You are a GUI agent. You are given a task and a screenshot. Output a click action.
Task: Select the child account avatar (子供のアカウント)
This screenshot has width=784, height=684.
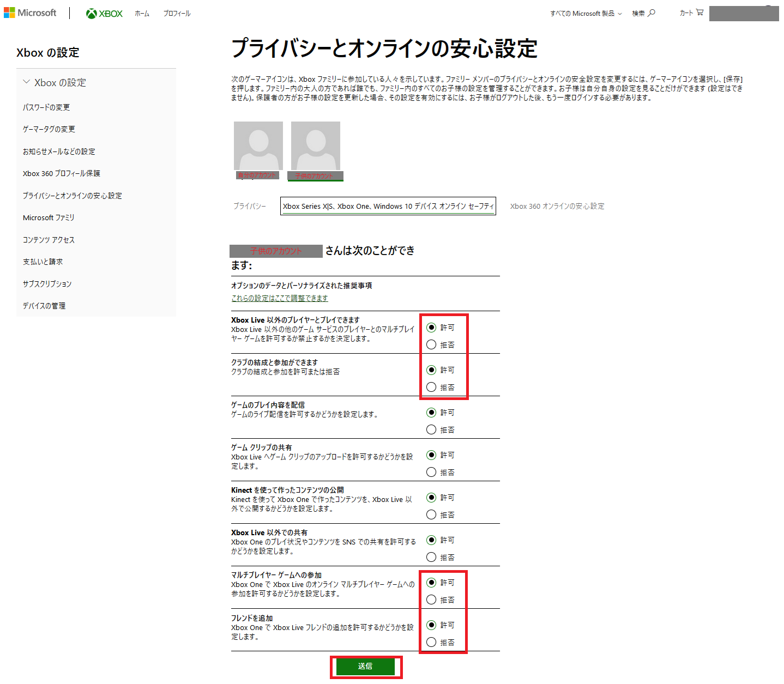coord(316,146)
